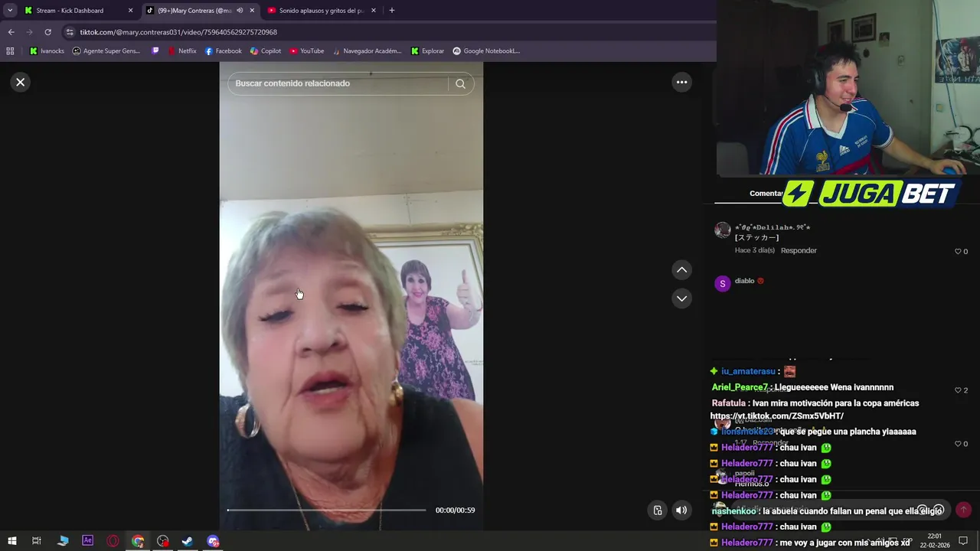Open the Google NotebookLM bookmark
Screen dimensions: 980x551
point(486,51)
